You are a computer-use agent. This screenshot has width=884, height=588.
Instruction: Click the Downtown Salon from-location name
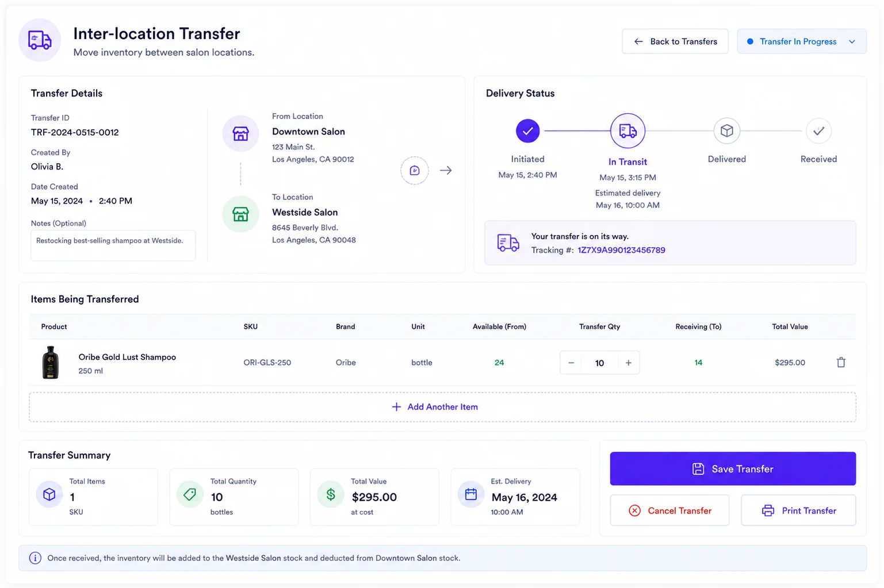tap(308, 132)
